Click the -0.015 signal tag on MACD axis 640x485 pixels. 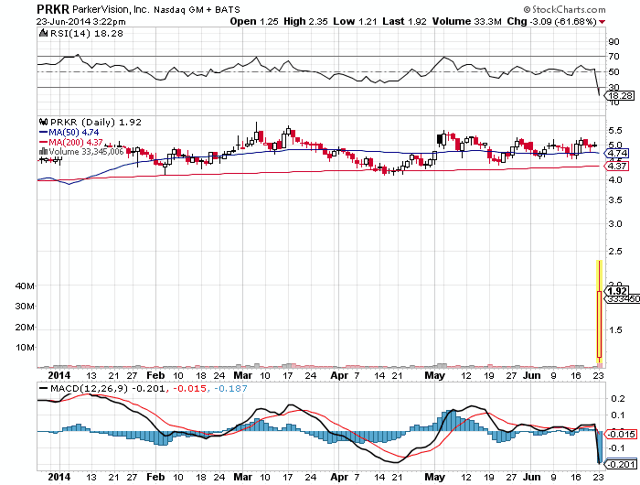[620, 434]
